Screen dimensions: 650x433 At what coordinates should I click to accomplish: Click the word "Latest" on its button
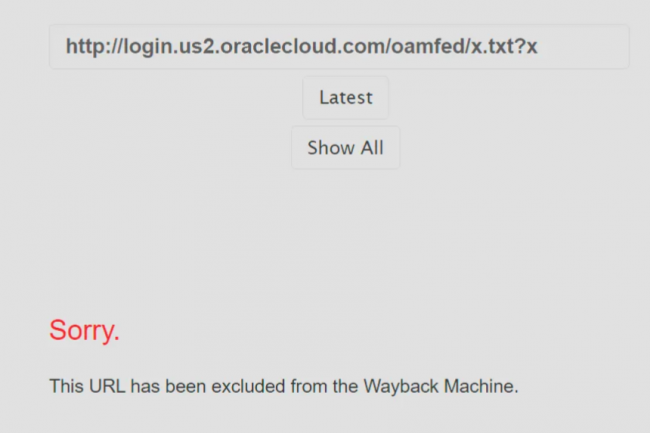(x=346, y=98)
